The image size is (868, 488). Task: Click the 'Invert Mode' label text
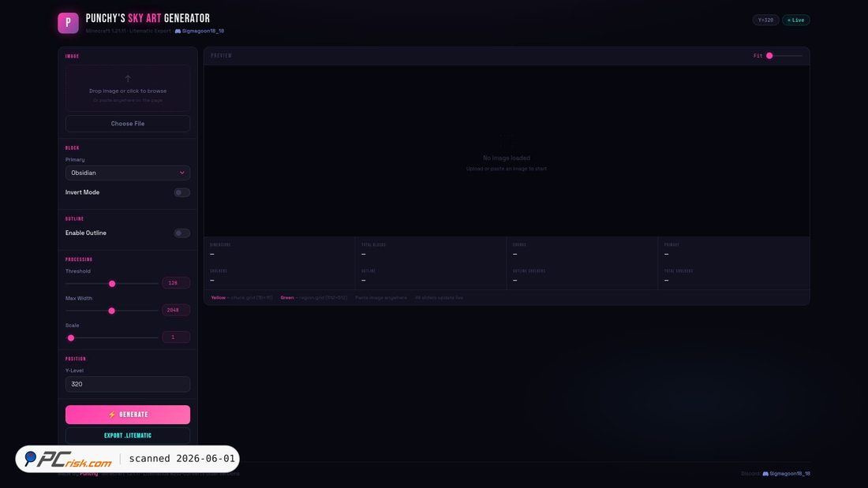(83, 192)
